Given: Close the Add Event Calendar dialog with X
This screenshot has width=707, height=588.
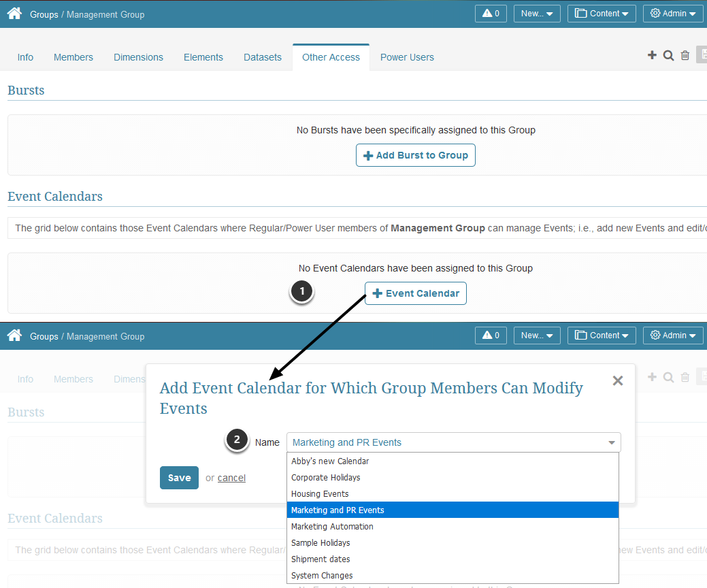Looking at the screenshot, I should click(618, 380).
